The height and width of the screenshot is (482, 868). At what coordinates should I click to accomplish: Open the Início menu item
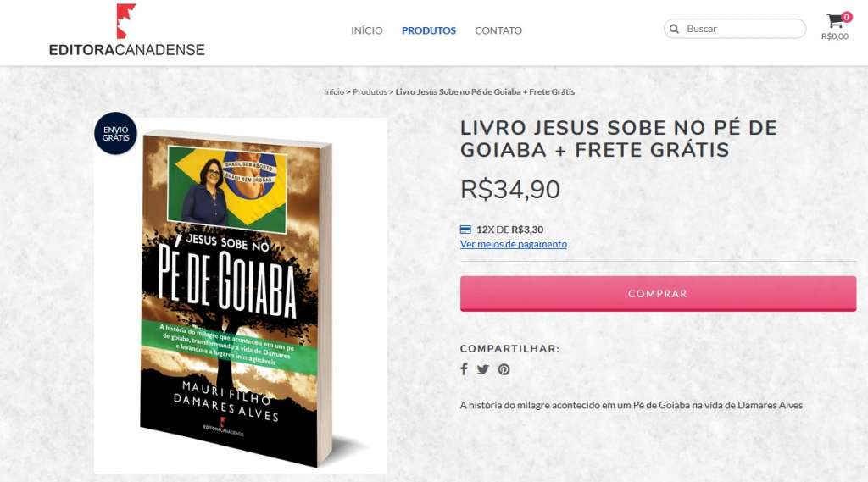(x=366, y=30)
